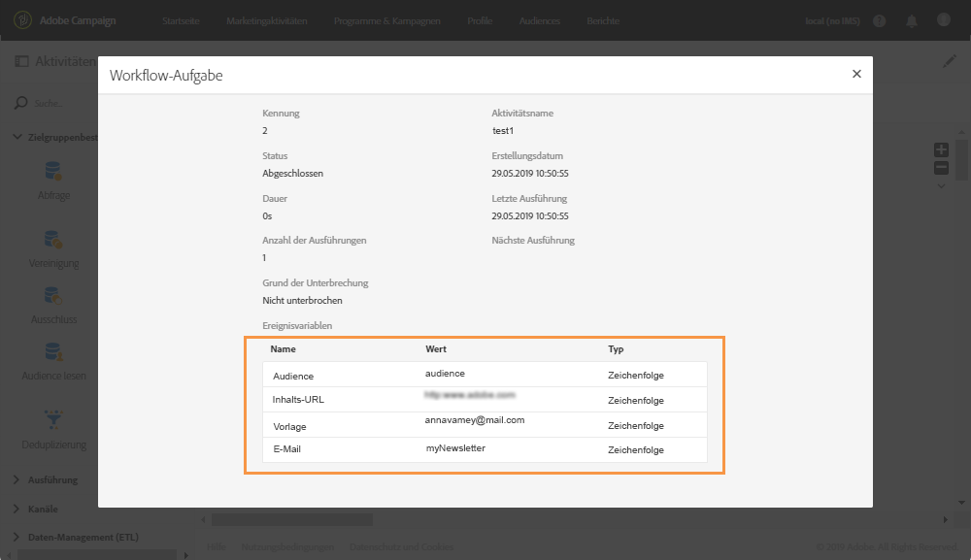Click the pencil edit icon
This screenshot has width=971, height=560.
point(950,61)
